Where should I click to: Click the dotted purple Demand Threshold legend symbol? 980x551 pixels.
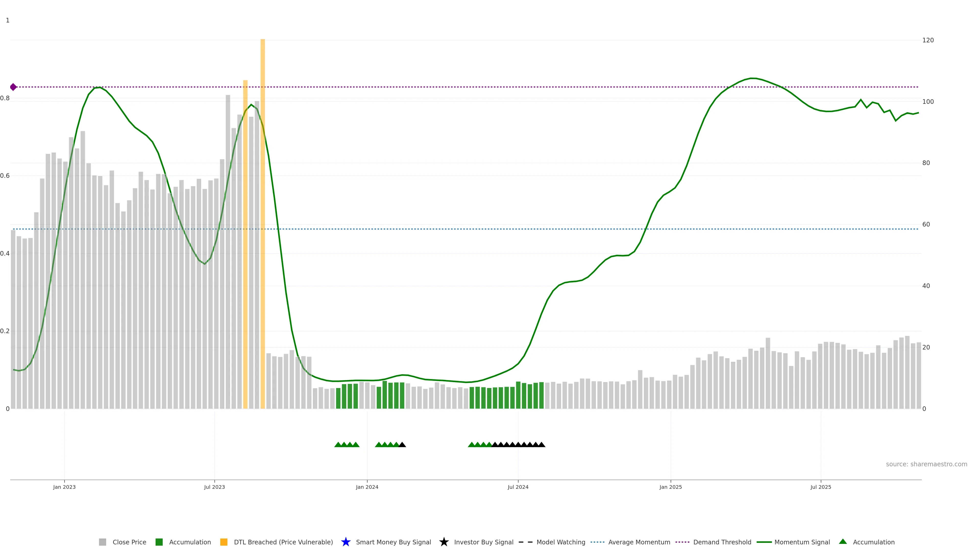682,542
